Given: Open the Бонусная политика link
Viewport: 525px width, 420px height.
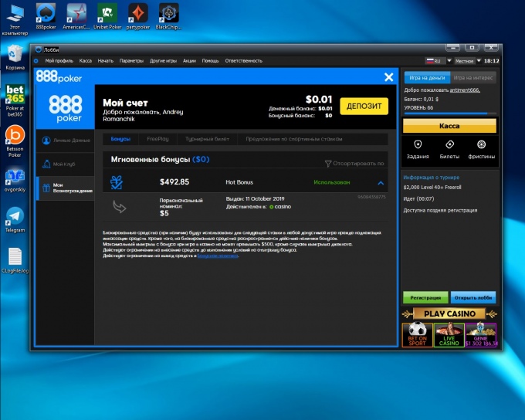Looking at the screenshot, I should tap(218, 256).
